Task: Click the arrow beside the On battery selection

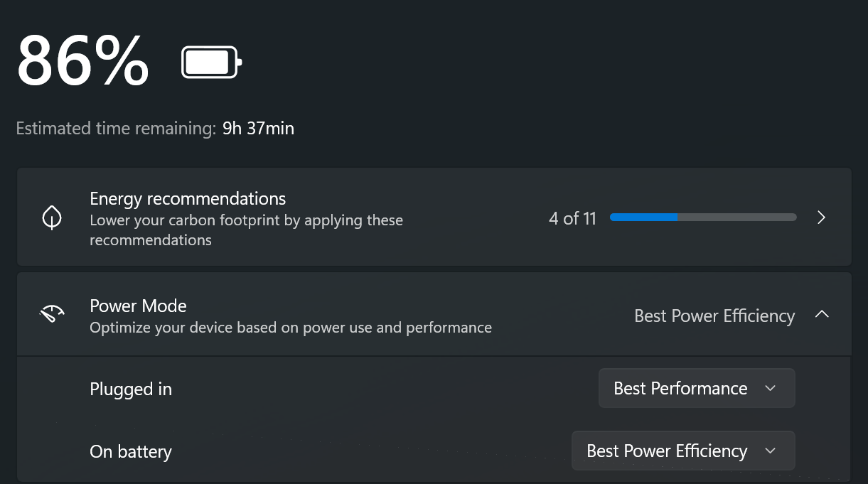Action: 770,451
